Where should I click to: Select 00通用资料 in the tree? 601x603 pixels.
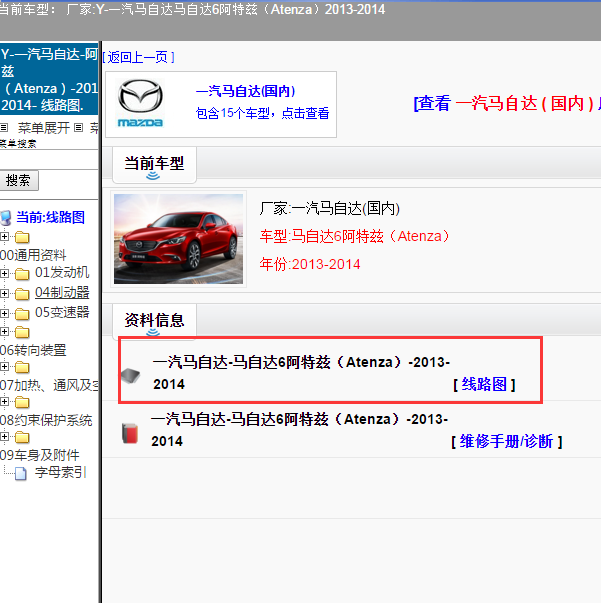(x=33, y=255)
